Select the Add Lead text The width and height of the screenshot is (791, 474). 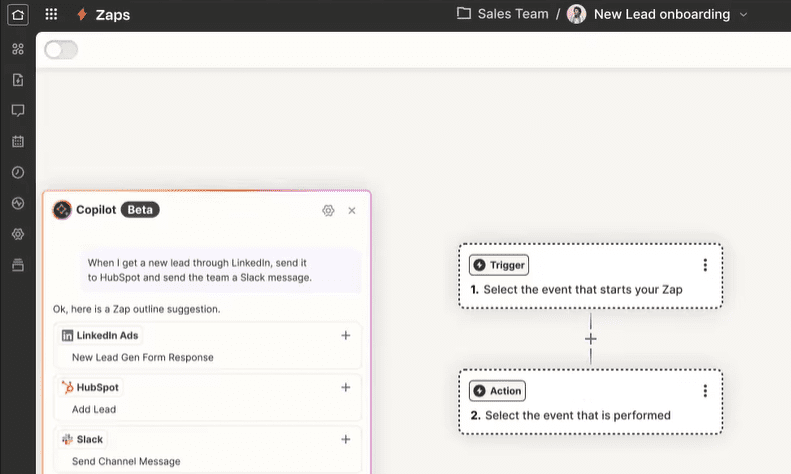point(94,409)
